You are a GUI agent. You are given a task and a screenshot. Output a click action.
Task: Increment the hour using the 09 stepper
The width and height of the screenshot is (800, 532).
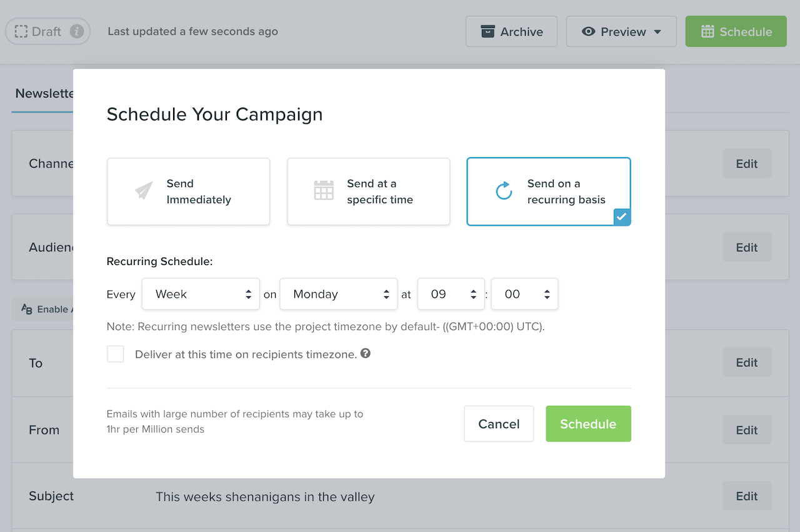pos(472,290)
